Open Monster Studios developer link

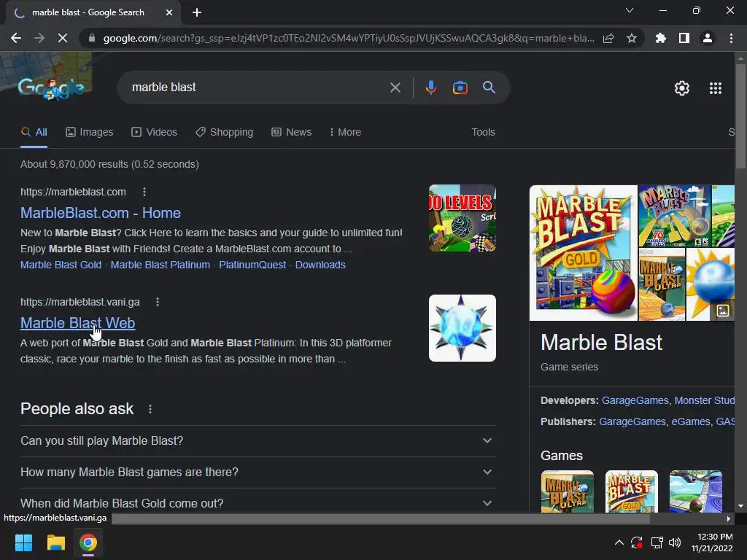point(704,400)
